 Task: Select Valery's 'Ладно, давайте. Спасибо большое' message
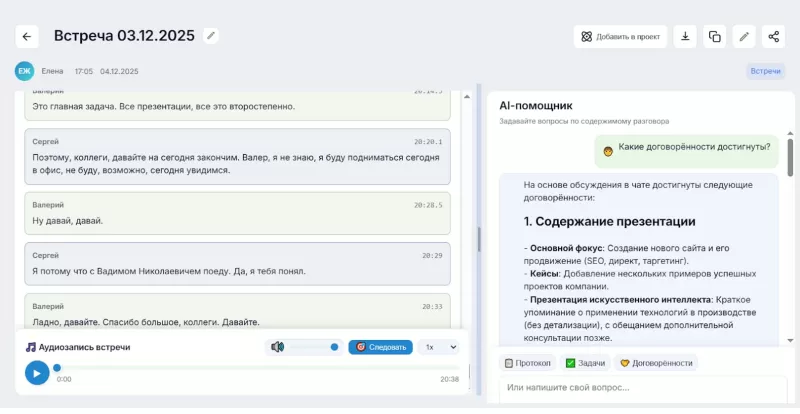237,311
